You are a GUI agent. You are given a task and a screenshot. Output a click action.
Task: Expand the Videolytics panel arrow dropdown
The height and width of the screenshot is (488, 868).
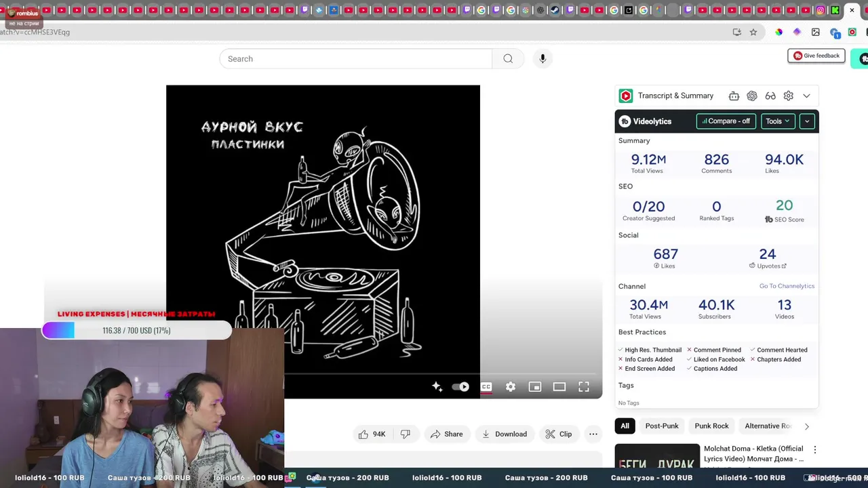(x=807, y=121)
